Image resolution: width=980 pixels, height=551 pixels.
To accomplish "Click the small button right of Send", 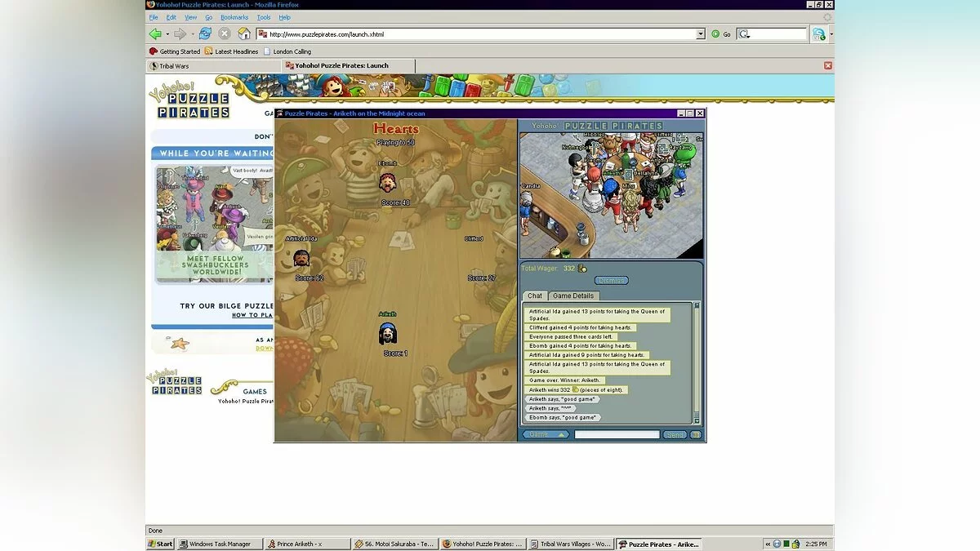I will click(x=695, y=435).
